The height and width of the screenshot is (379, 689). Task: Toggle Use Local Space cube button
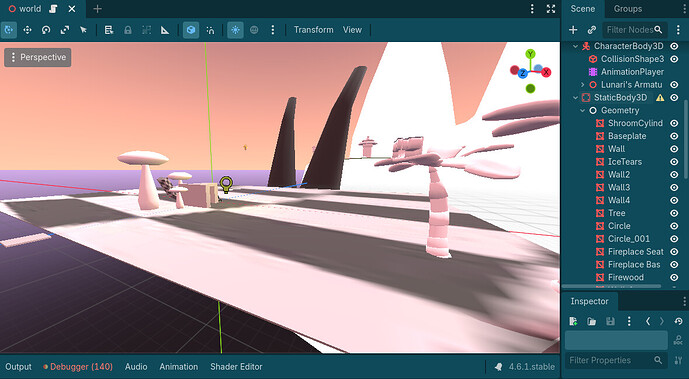click(x=191, y=30)
